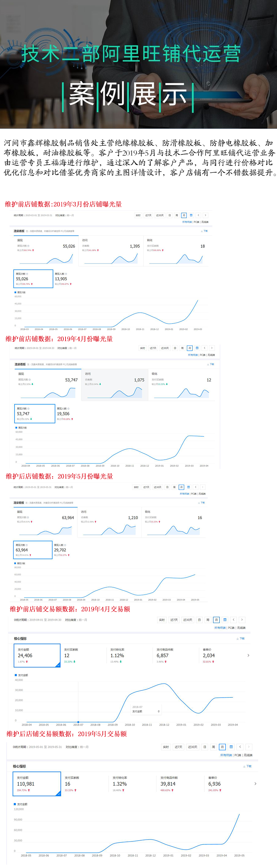Open the 展现 55,026 tab card
Image resolution: width=277 pixels, height=868 pixels.
pyautogui.click(x=46, y=251)
